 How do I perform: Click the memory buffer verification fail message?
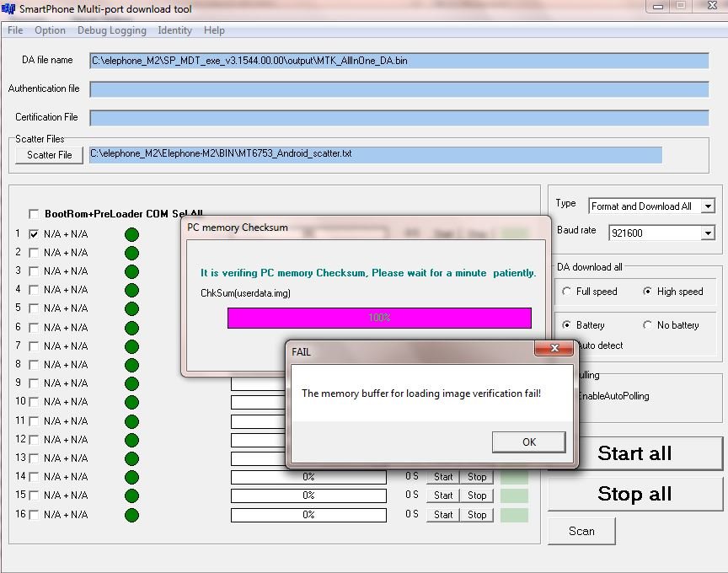point(421,394)
